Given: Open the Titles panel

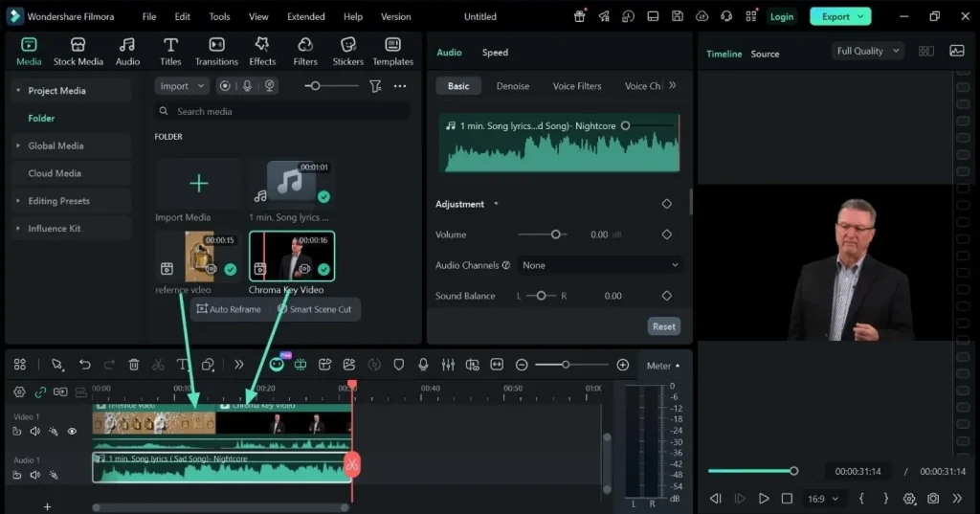Looking at the screenshot, I should click(x=170, y=52).
